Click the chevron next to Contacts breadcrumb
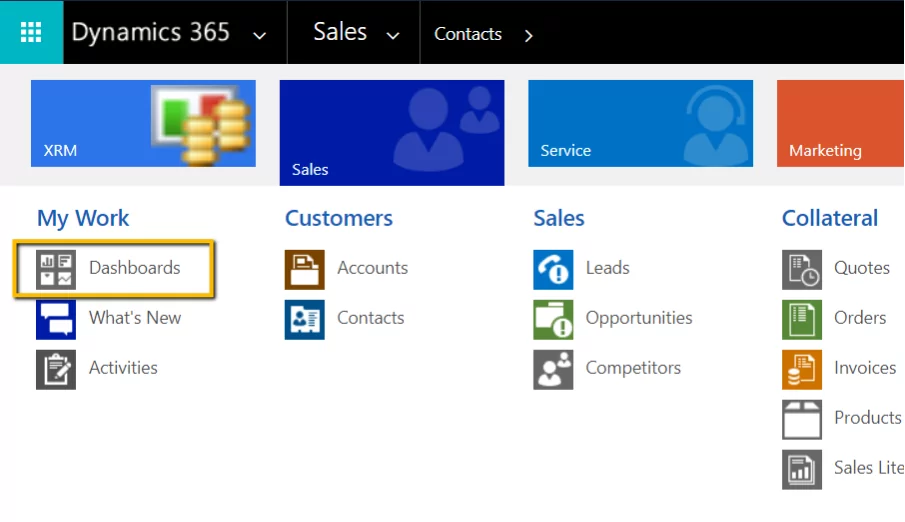The width and height of the screenshot is (905, 522). (528, 36)
